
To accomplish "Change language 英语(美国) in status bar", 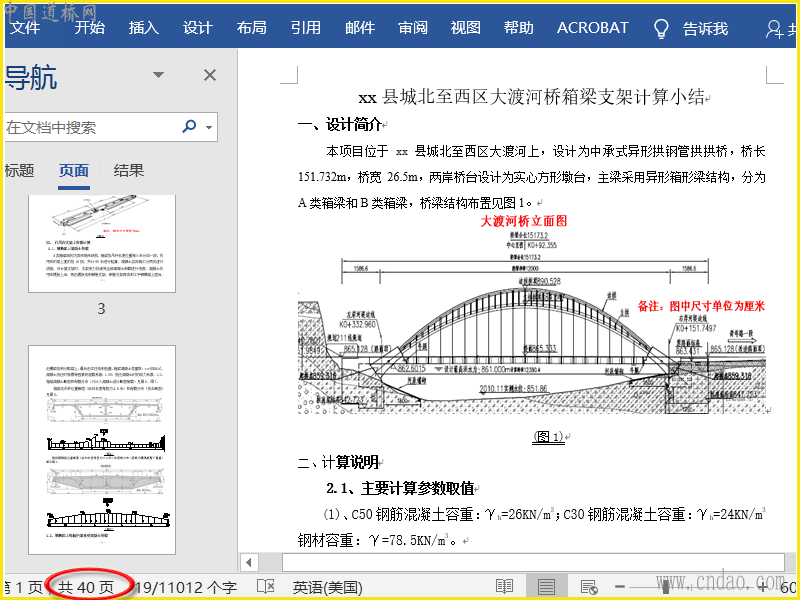I will click(x=327, y=587).
